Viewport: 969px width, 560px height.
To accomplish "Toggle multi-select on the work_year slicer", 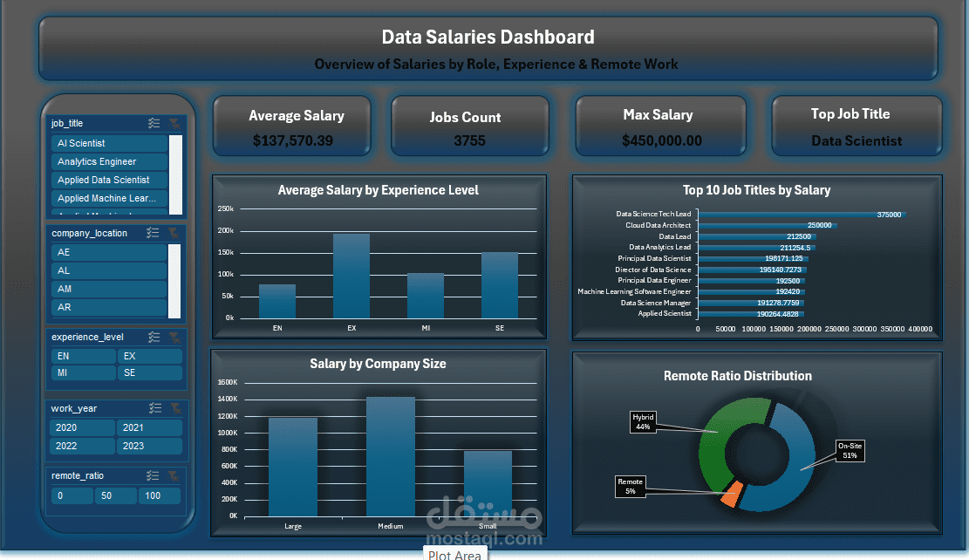I will [155, 408].
